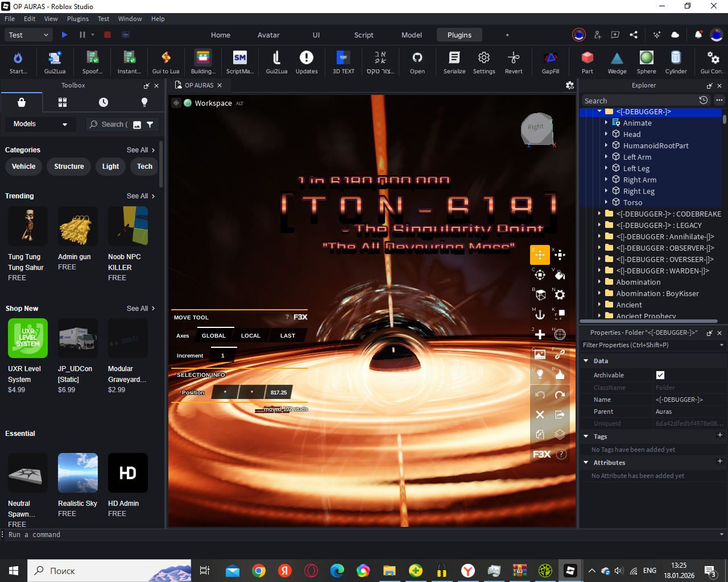Image resolution: width=728 pixels, height=582 pixels.
Task: Click the Light category button
Action: (x=110, y=167)
